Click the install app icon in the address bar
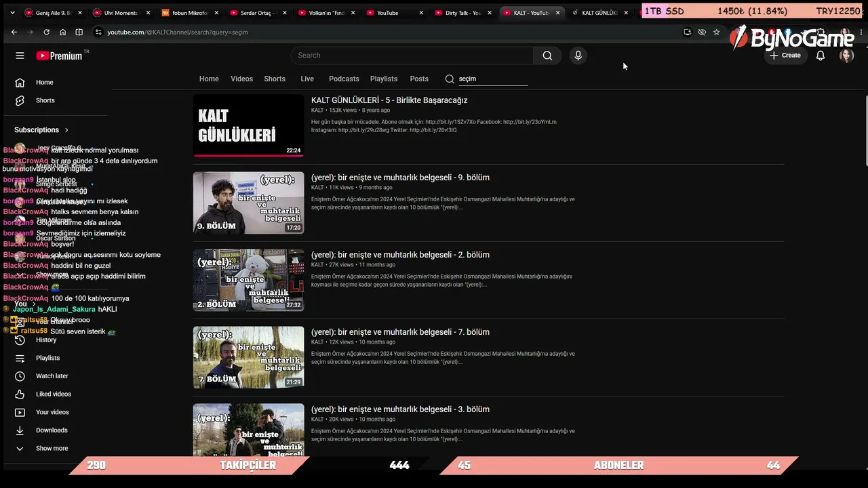Image resolution: width=868 pixels, height=488 pixels. [688, 32]
